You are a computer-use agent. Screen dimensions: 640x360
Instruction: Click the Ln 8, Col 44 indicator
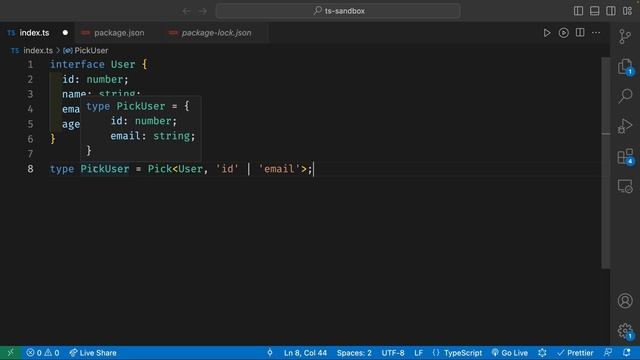305,353
